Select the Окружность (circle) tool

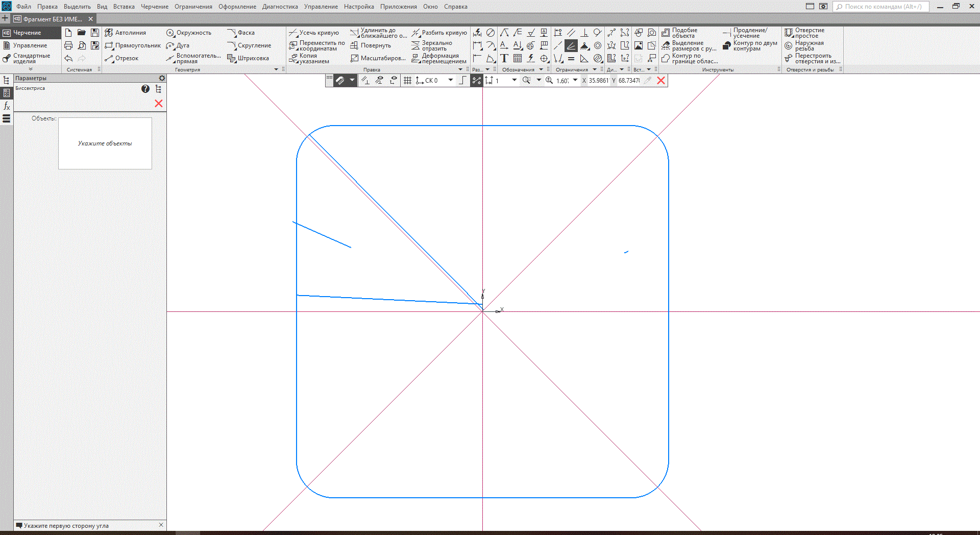[189, 33]
